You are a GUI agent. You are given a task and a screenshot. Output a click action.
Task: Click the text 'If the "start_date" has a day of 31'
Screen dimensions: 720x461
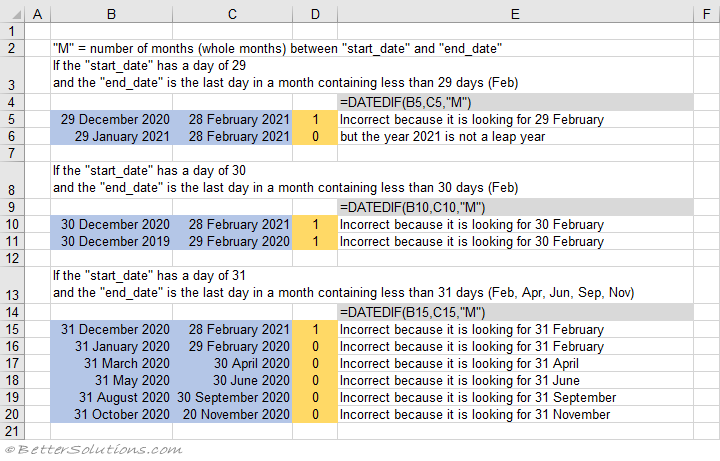point(149,275)
